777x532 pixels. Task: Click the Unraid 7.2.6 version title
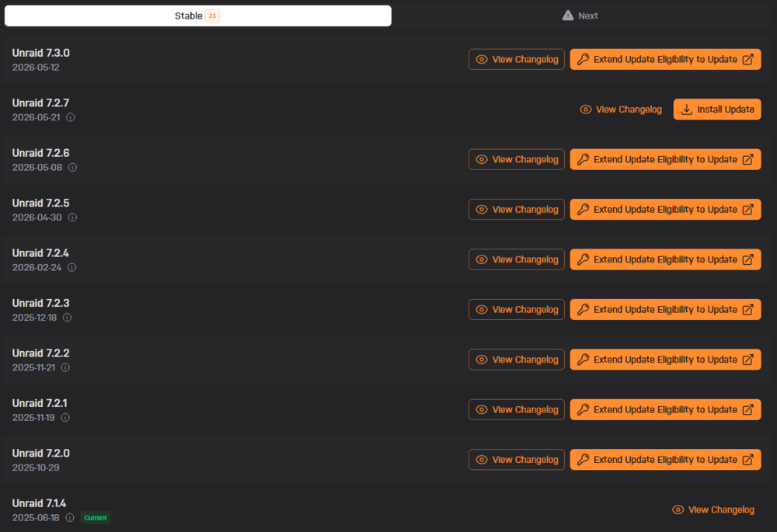tap(40, 153)
